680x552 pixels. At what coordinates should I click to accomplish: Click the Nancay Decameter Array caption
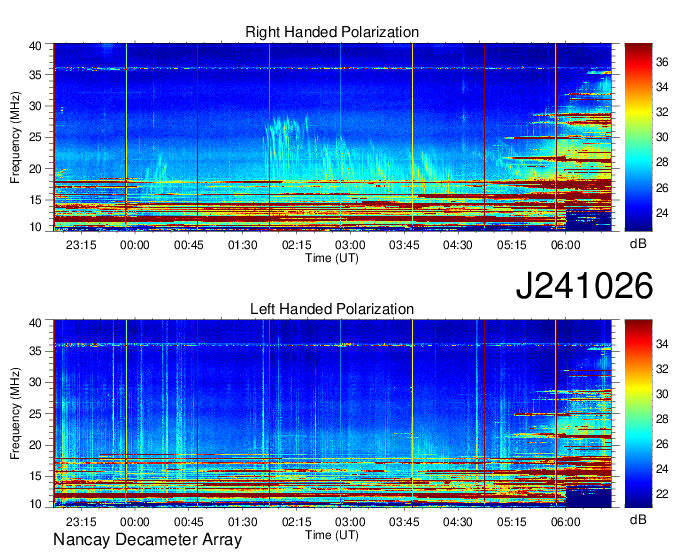147,539
